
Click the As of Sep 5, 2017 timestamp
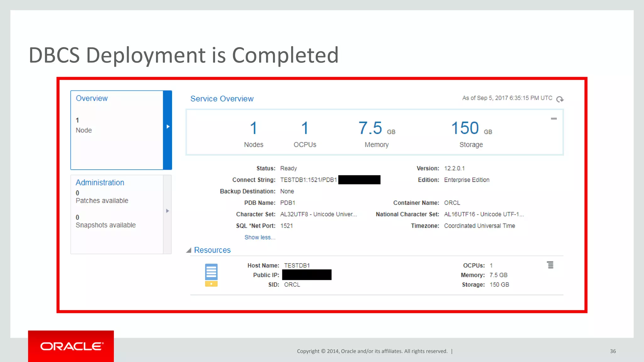(507, 98)
